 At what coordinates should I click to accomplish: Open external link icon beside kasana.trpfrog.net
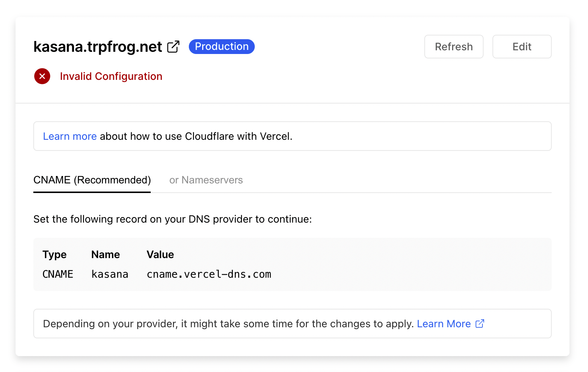click(x=173, y=47)
